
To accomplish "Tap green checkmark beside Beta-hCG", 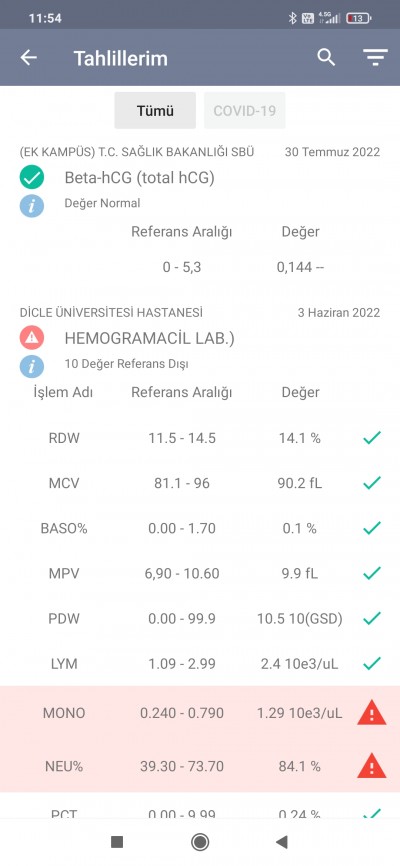I will 32,178.
